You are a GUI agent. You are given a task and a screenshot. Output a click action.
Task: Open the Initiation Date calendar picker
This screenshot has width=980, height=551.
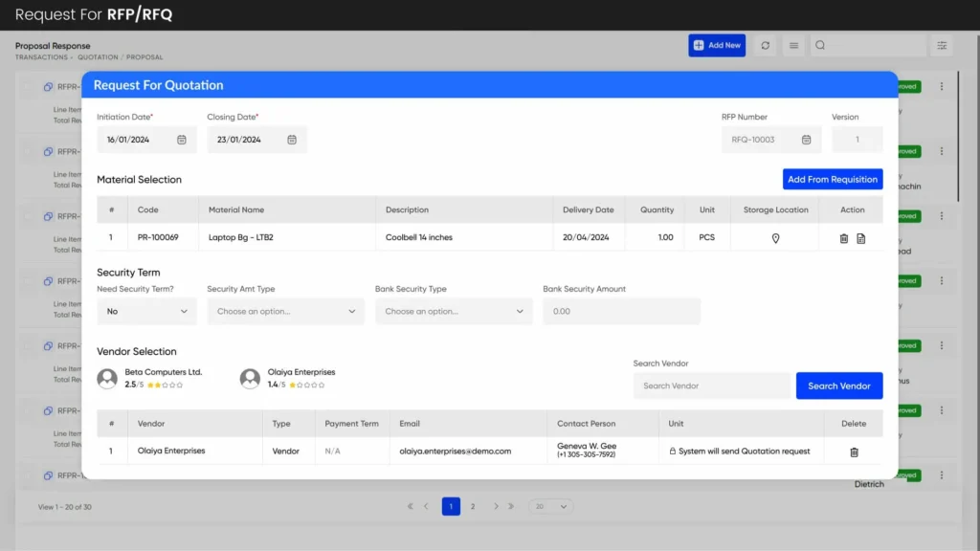(182, 140)
